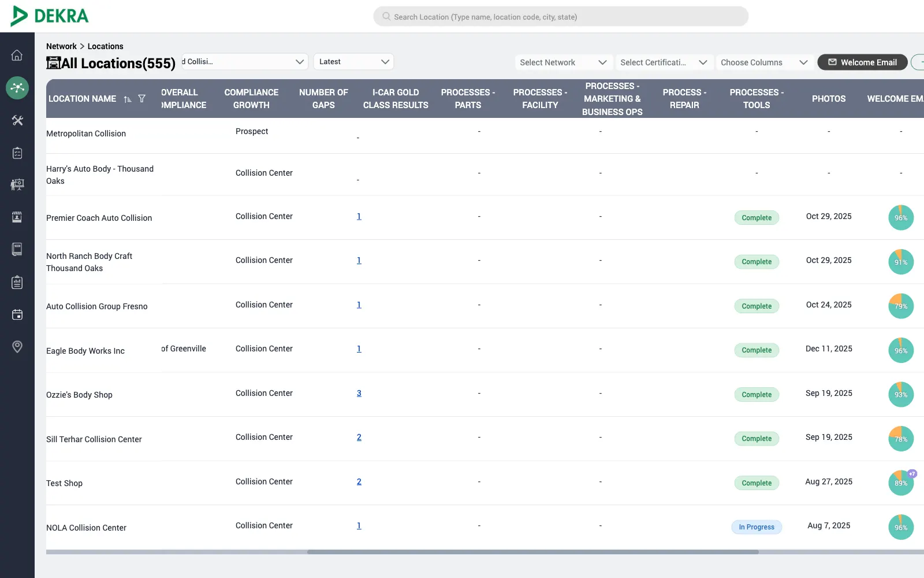Click the Compliance Growth column header
The width and height of the screenshot is (924, 578).
[251, 99]
